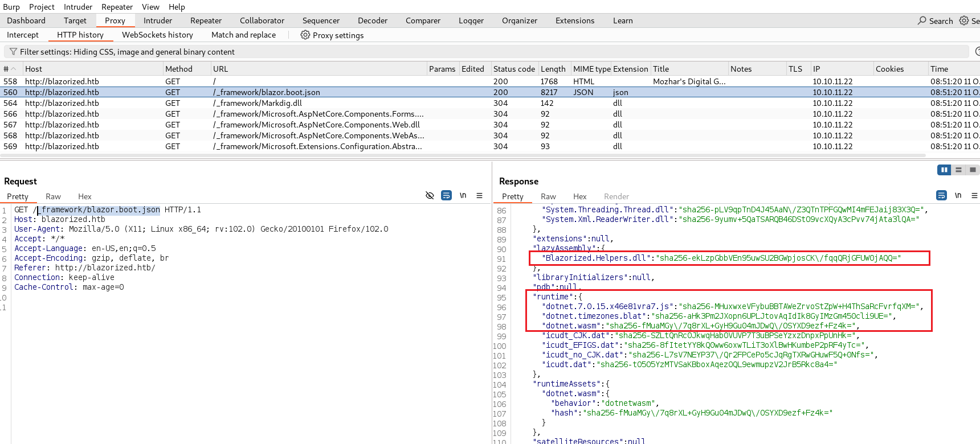Switch to stacked horizontal layout view

click(x=958, y=170)
